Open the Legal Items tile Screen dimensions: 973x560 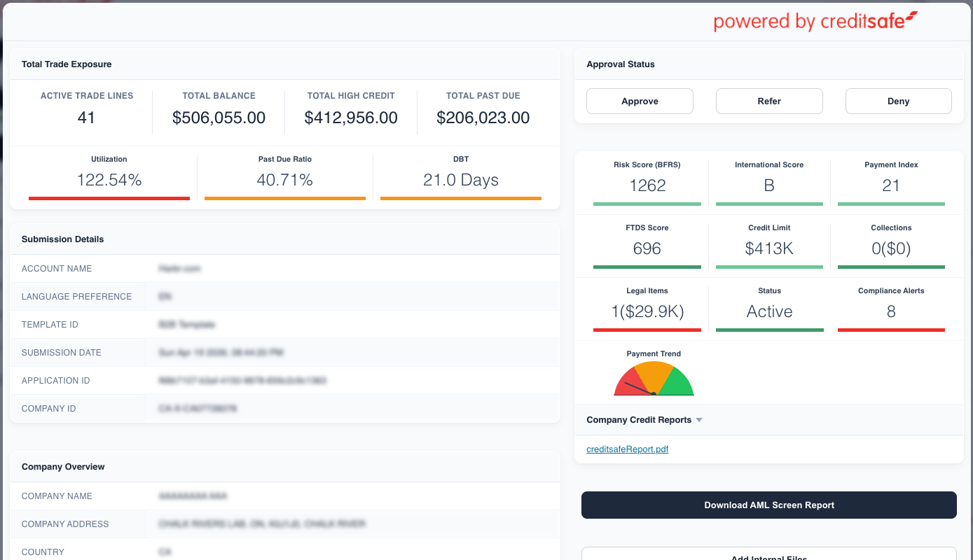(647, 306)
